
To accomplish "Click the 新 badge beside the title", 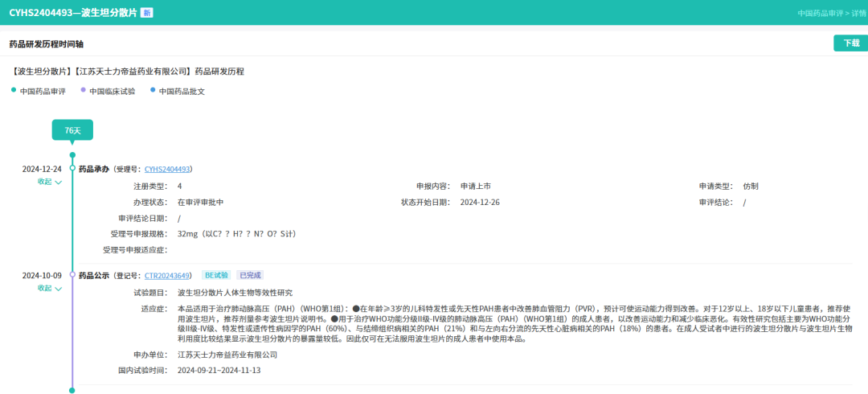I will click(146, 13).
